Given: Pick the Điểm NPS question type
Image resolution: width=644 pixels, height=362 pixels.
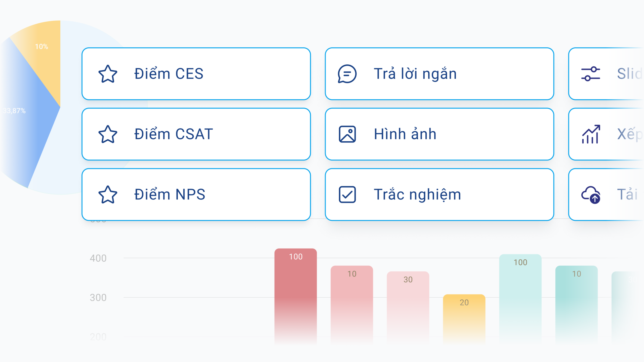Looking at the screenshot, I should 196,195.
